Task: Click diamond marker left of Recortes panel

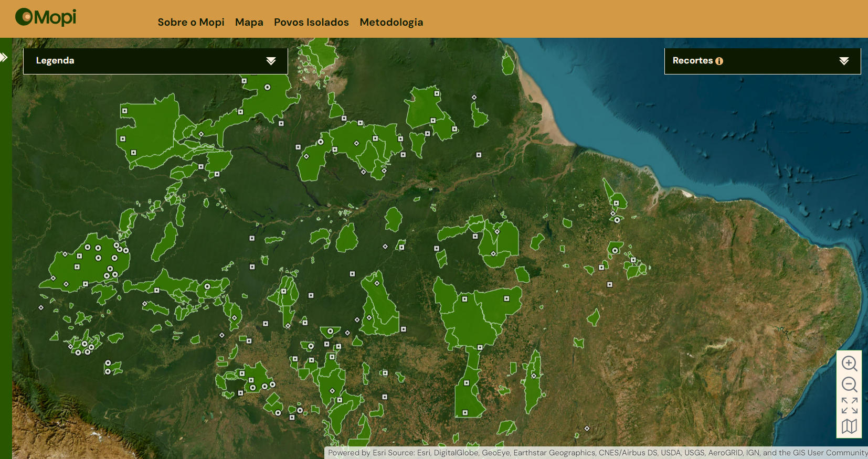Action: click(474, 98)
